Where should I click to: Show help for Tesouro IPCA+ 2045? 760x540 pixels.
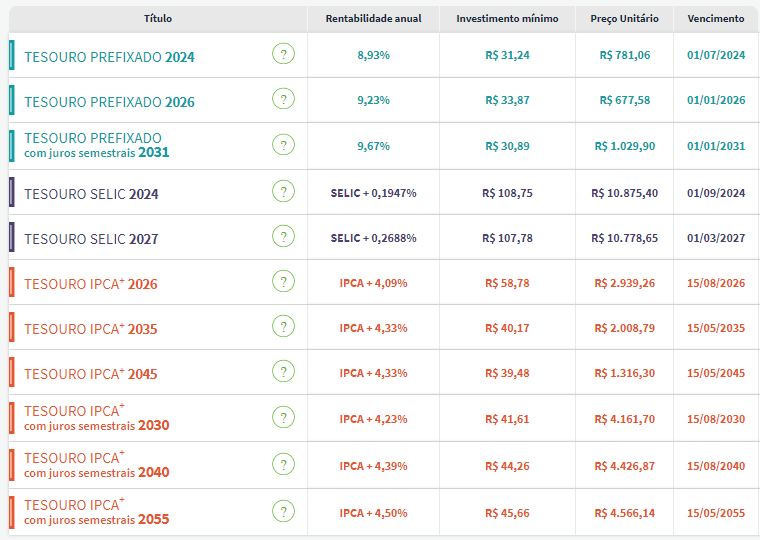tap(284, 372)
